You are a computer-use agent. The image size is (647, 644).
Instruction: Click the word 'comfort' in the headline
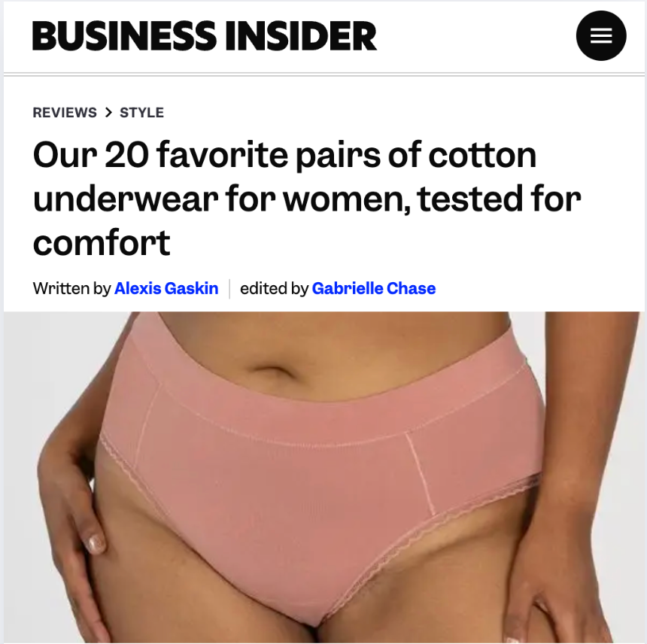point(102,242)
